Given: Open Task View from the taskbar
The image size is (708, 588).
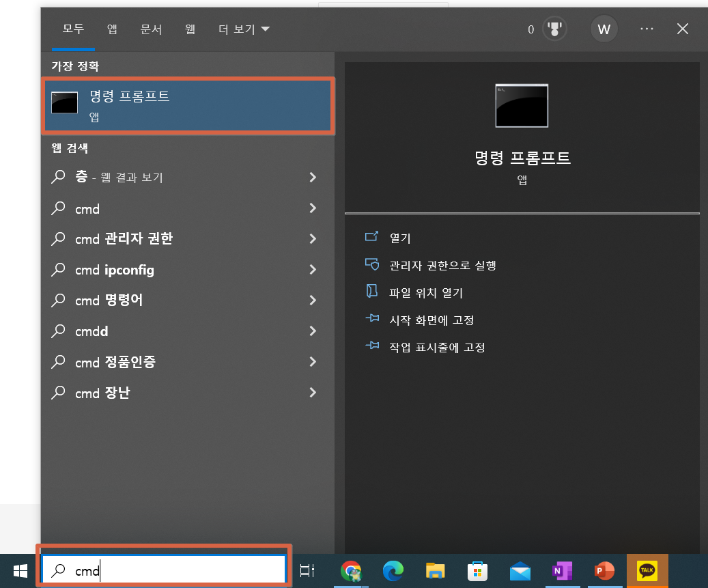Looking at the screenshot, I should point(307,571).
